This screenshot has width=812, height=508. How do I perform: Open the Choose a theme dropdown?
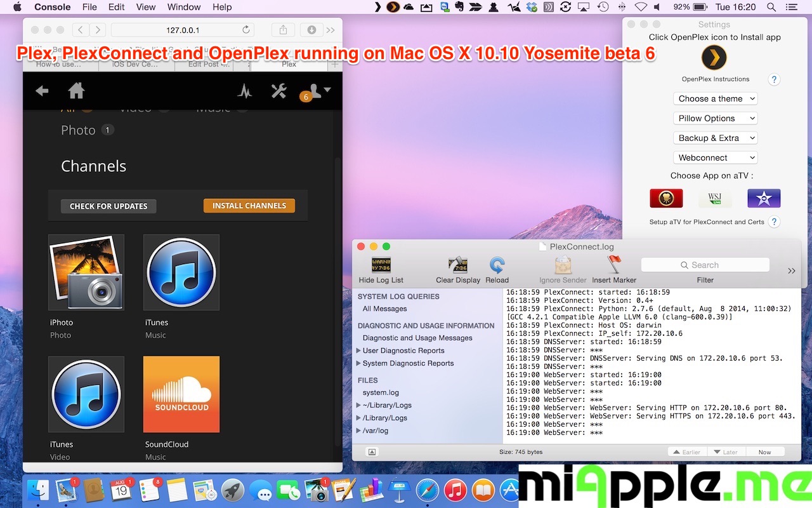[715, 98]
